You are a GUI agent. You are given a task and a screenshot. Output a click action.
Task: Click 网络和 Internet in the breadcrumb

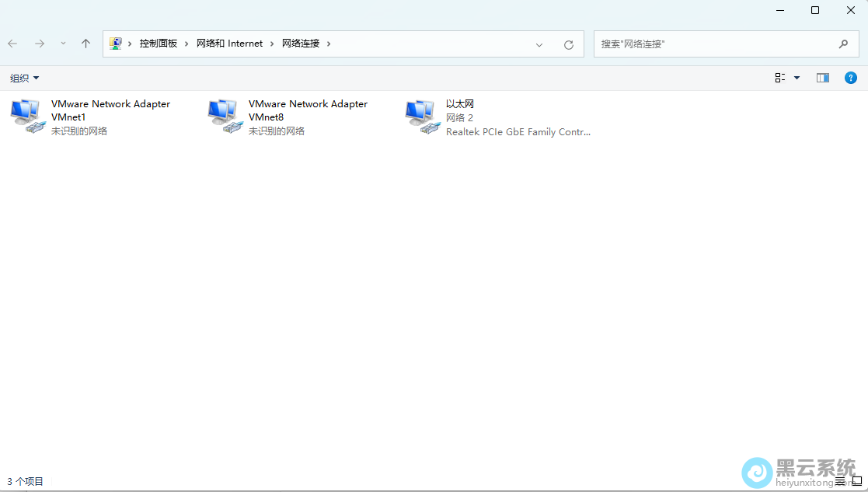coord(229,44)
